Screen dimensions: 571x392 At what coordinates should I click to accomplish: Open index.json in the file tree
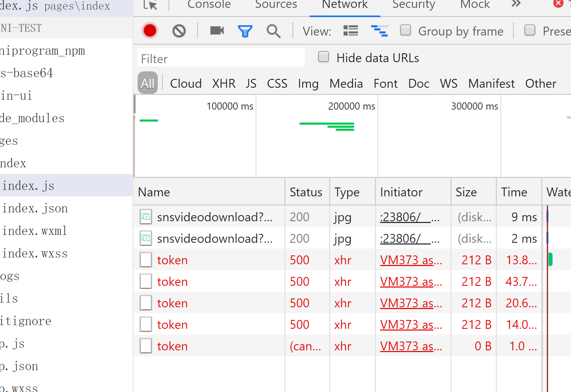(x=35, y=208)
